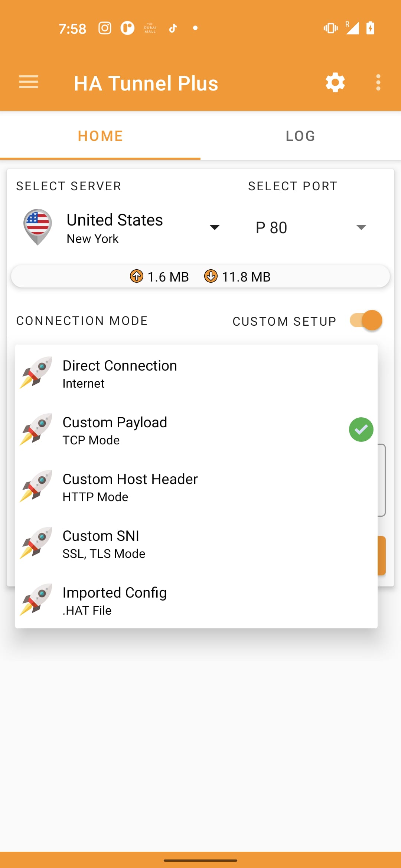The width and height of the screenshot is (401, 868).
Task: Click the download arrow next to 11.8 MB
Action: pos(211,276)
